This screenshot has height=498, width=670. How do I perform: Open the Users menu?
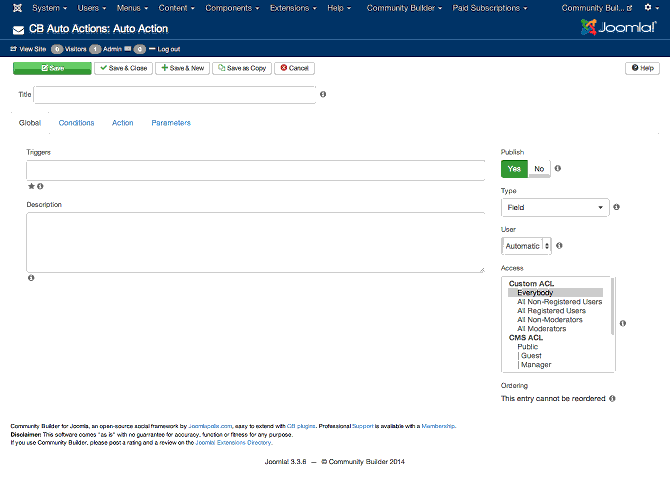click(91, 8)
